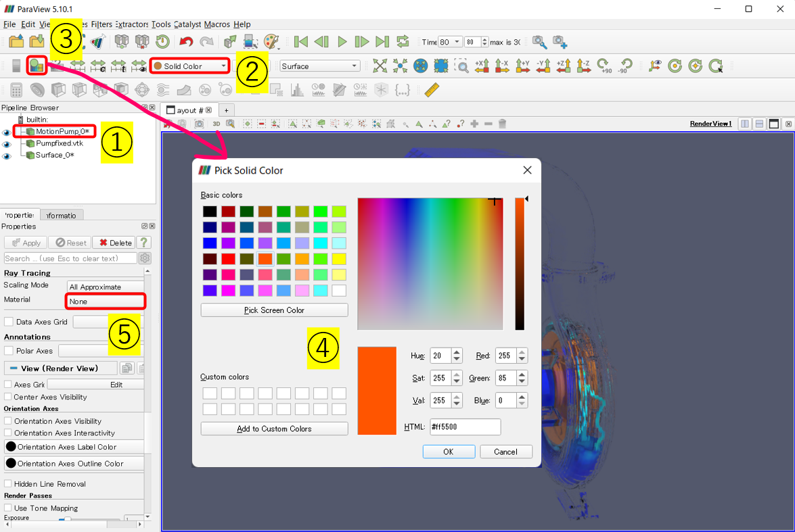This screenshot has height=532, width=795.
Task: Open the Material None dropdown
Action: point(106,301)
